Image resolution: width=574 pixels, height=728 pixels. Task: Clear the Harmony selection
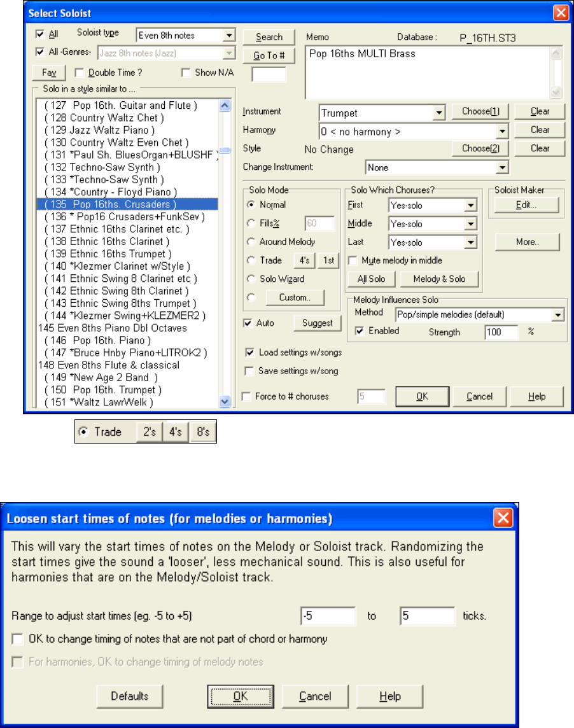[x=540, y=130]
